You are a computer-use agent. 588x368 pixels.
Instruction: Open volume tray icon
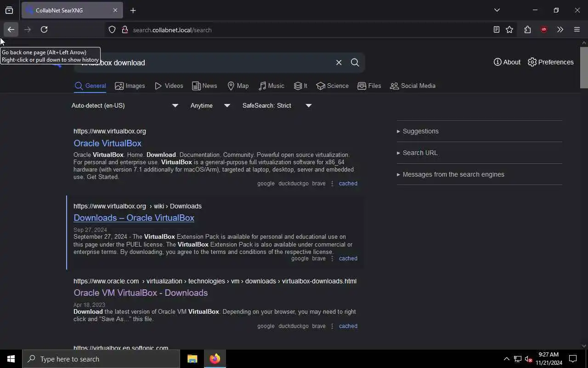tap(528, 359)
